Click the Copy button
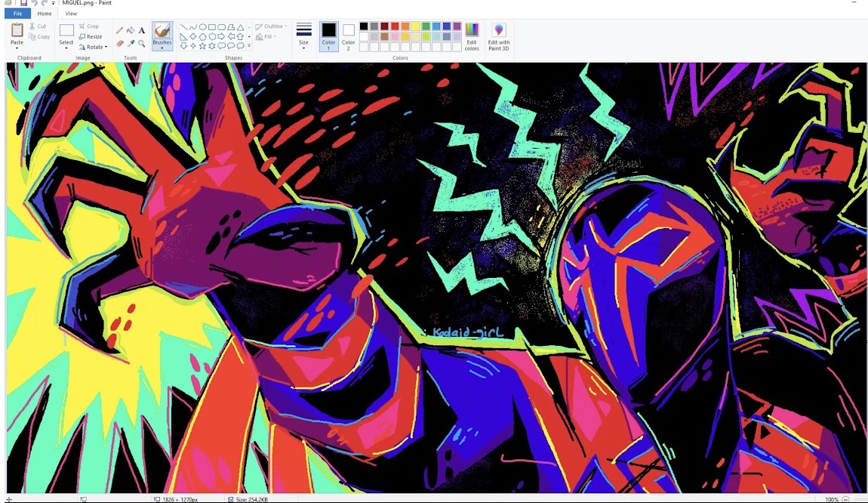The width and height of the screenshot is (868, 503). point(39,36)
